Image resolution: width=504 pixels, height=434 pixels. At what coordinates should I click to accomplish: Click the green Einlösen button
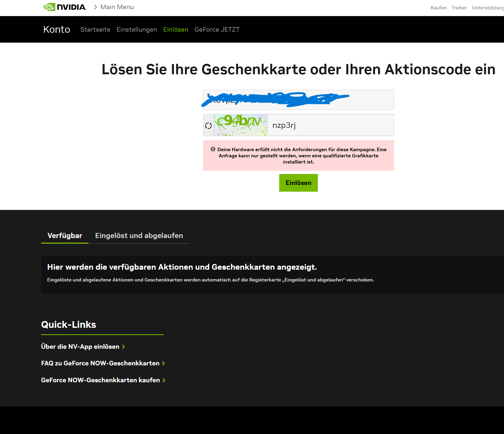click(298, 183)
